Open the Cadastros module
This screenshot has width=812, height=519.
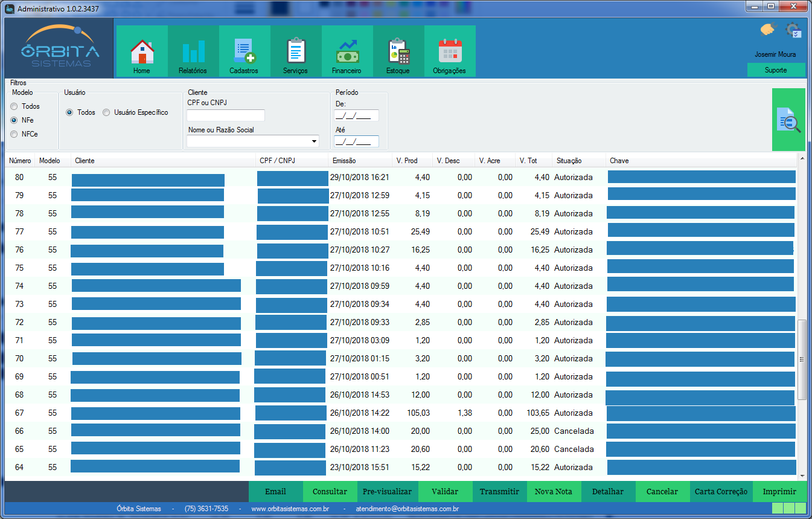[x=244, y=52]
